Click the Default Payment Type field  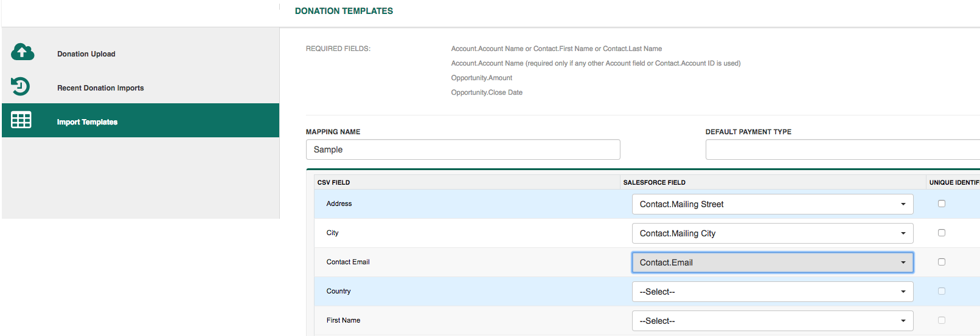(842, 149)
